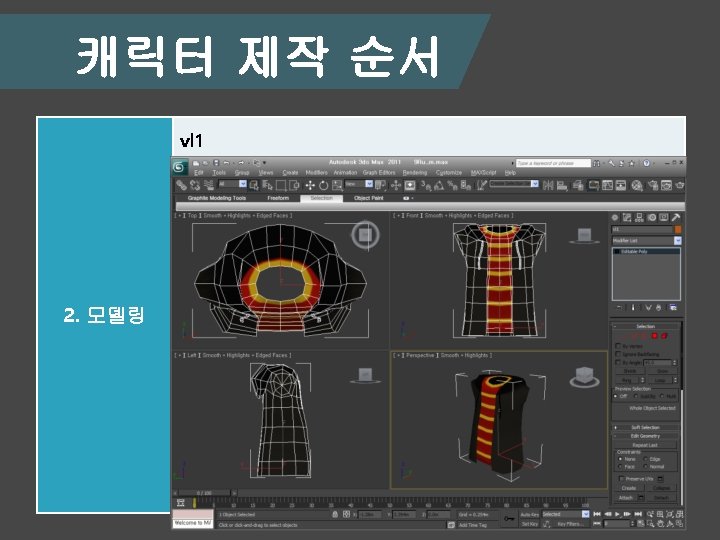Viewport: 720px width, 540px height.
Task: Toggle the Angle Snap icon
Action: pos(439,185)
